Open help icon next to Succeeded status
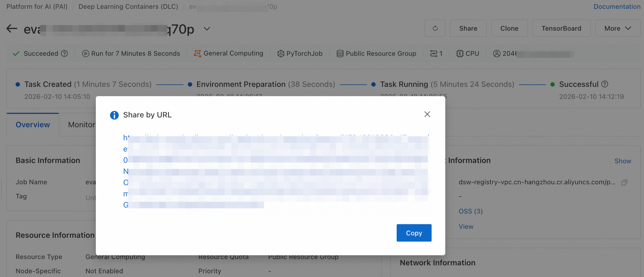644x277 pixels. tap(64, 53)
